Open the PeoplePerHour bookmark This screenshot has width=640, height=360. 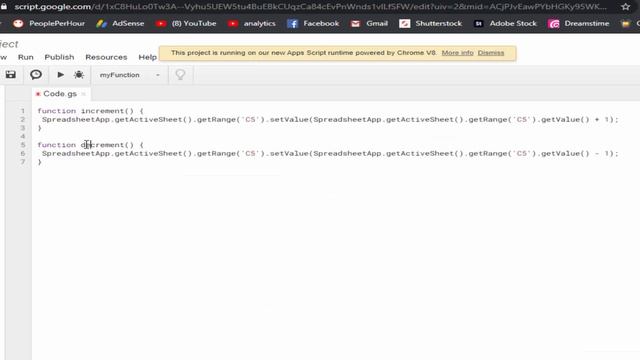[49, 24]
